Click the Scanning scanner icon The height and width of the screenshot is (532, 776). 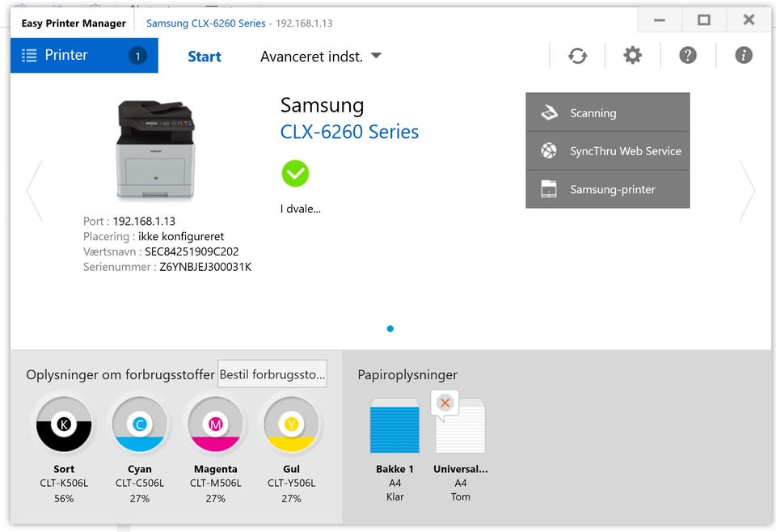pos(549,113)
